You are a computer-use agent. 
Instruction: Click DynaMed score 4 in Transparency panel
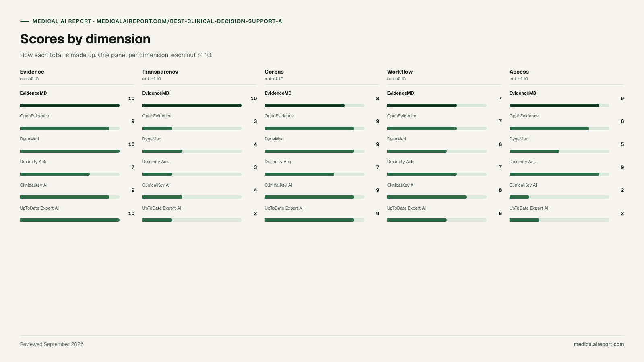[255, 144]
